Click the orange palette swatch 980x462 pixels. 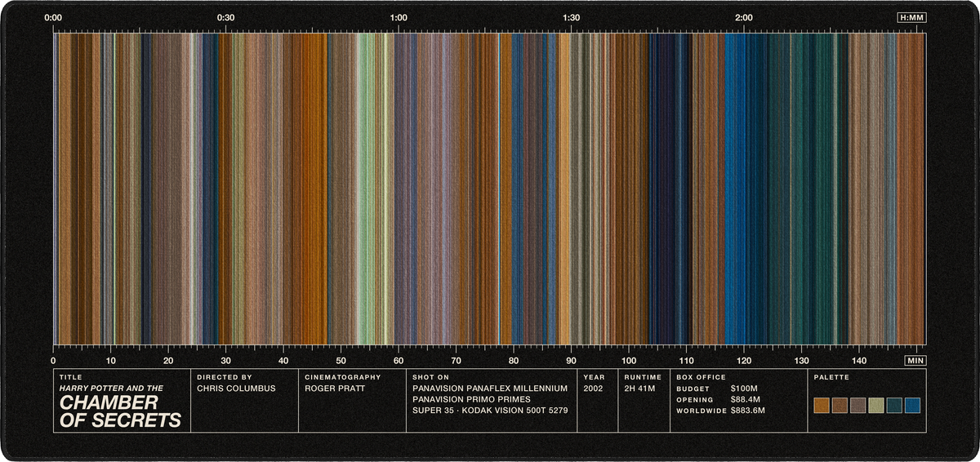(822, 405)
